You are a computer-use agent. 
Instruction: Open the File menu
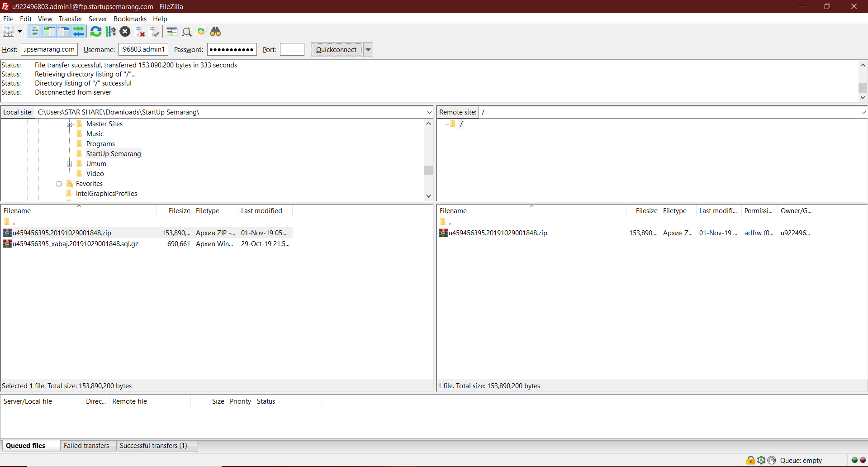coord(8,19)
